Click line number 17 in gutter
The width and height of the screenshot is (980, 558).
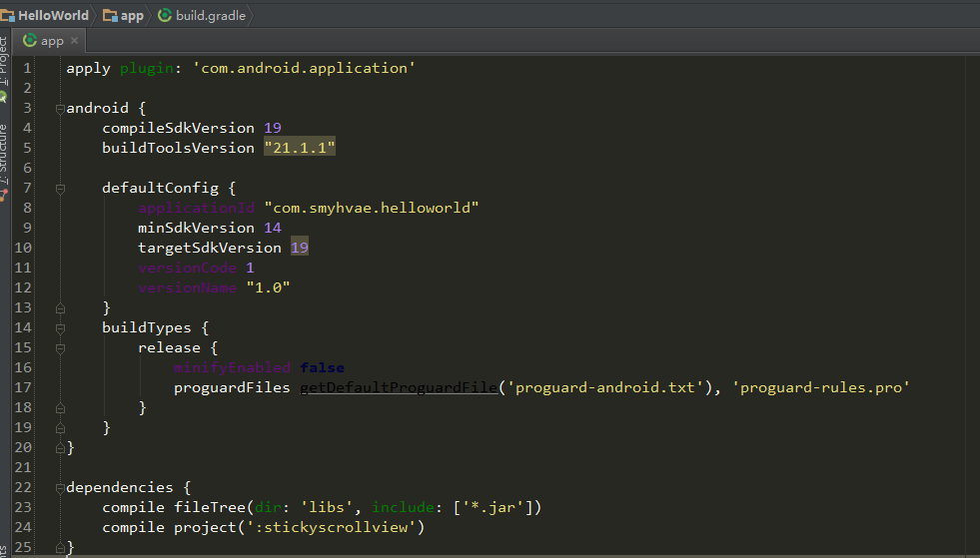click(23, 387)
